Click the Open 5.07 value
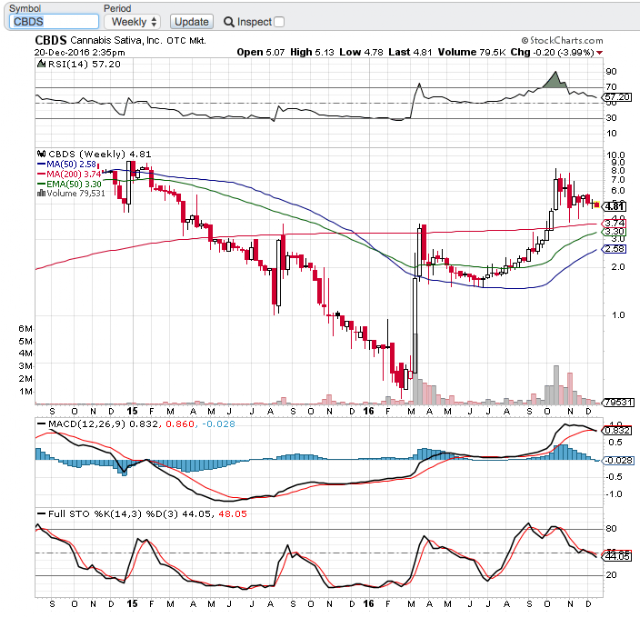Image resolution: width=640 pixels, height=618 pixels. tap(260, 52)
